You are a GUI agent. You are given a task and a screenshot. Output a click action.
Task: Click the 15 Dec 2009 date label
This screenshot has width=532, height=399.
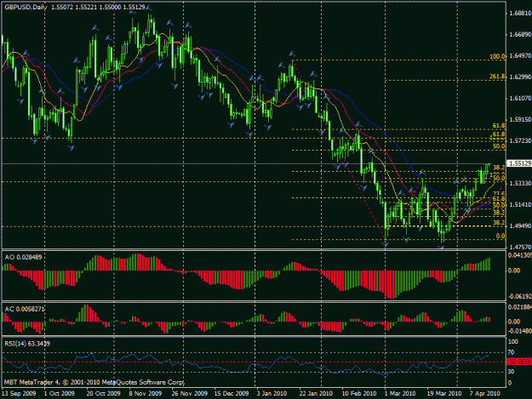point(232,393)
